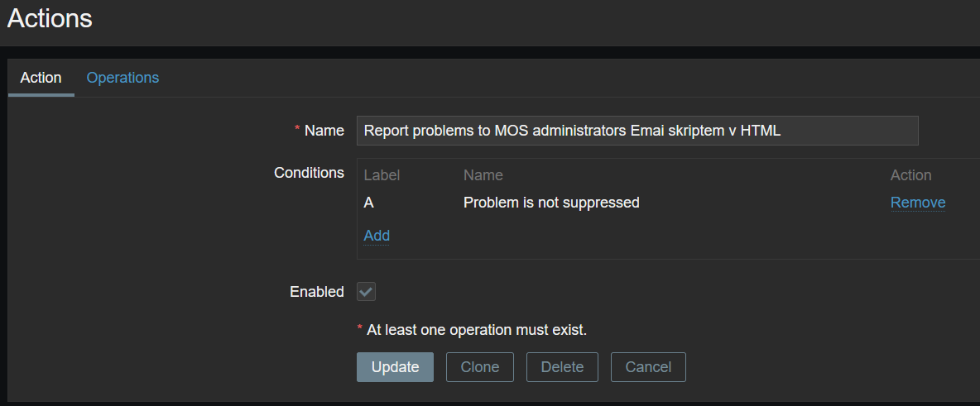980x406 pixels.
Task: Click the required 'Name' field label
Action: [x=324, y=131]
